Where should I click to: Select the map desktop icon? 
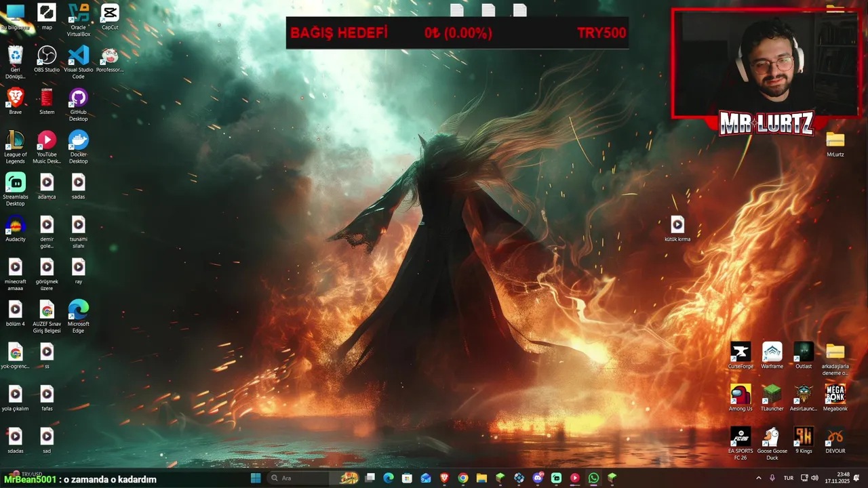coord(47,16)
